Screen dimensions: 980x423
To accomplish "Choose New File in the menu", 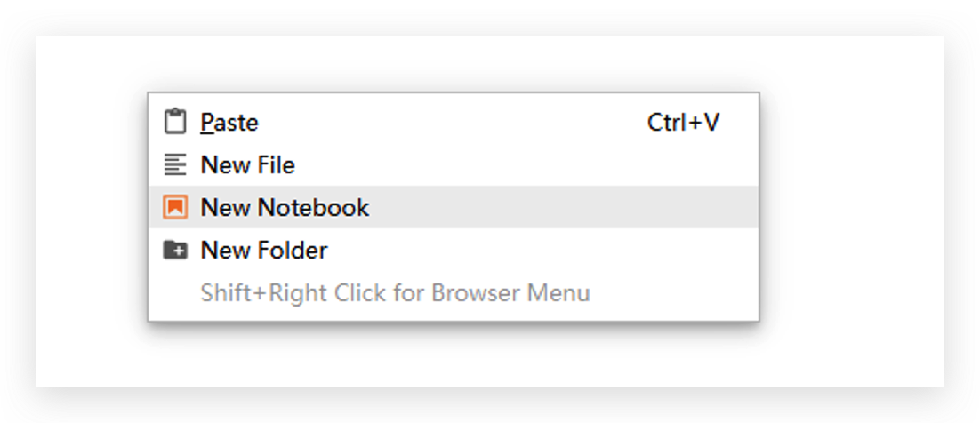I will [x=454, y=165].
